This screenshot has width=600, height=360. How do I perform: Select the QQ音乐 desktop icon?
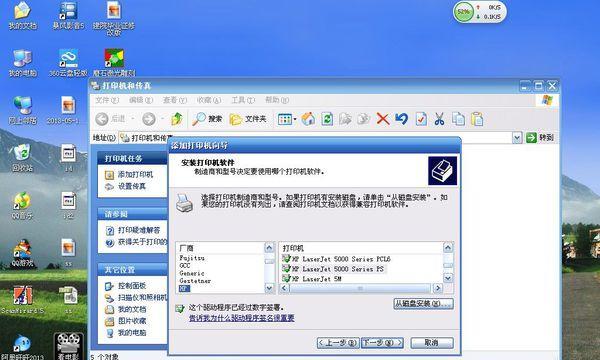coord(23,205)
